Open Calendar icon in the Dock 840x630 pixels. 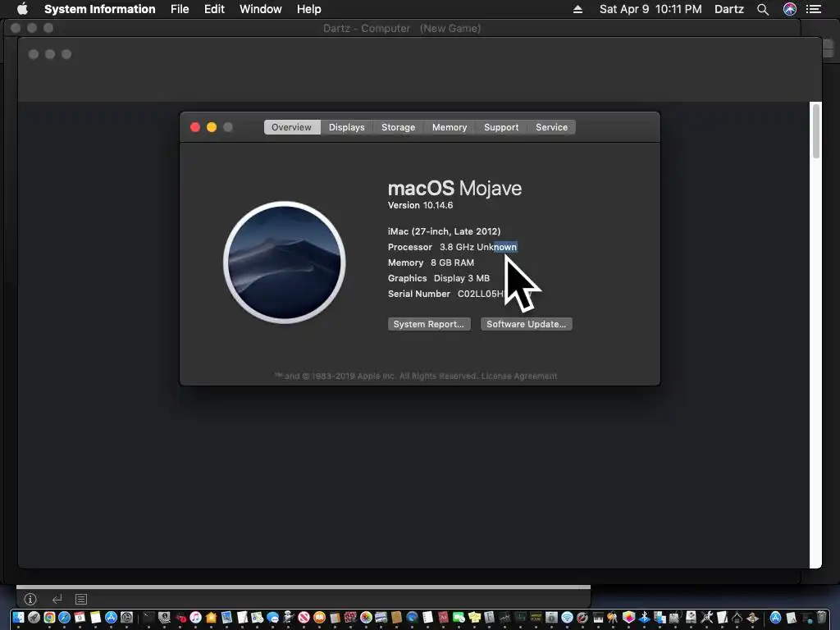[80, 617]
